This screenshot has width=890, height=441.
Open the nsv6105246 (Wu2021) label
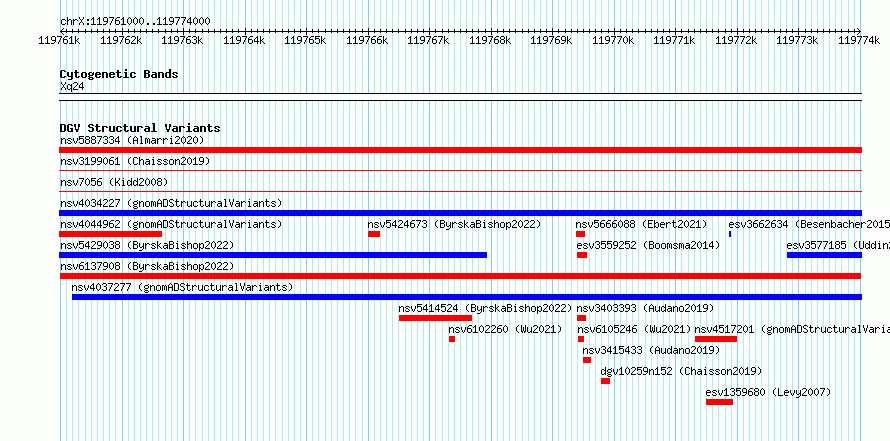(x=634, y=329)
